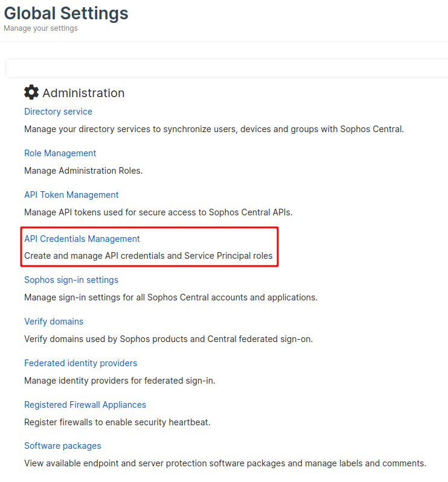Click the 'Manage your settings' subtitle
This screenshot has width=448, height=482.
coord(40,28)
